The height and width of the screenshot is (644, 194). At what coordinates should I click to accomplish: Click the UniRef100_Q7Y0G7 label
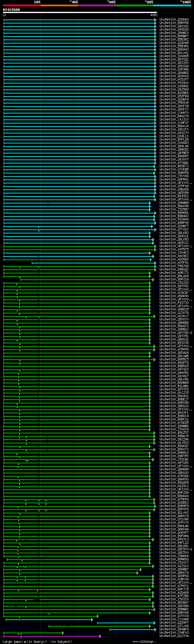pyautogui.click(x=174, y=230)
